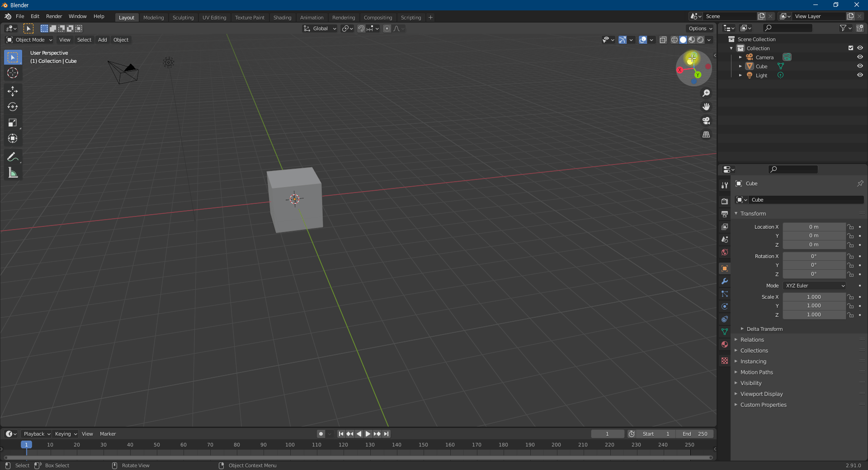
Task: Expand the Camera tree item
Action: [x=740, y=57]
